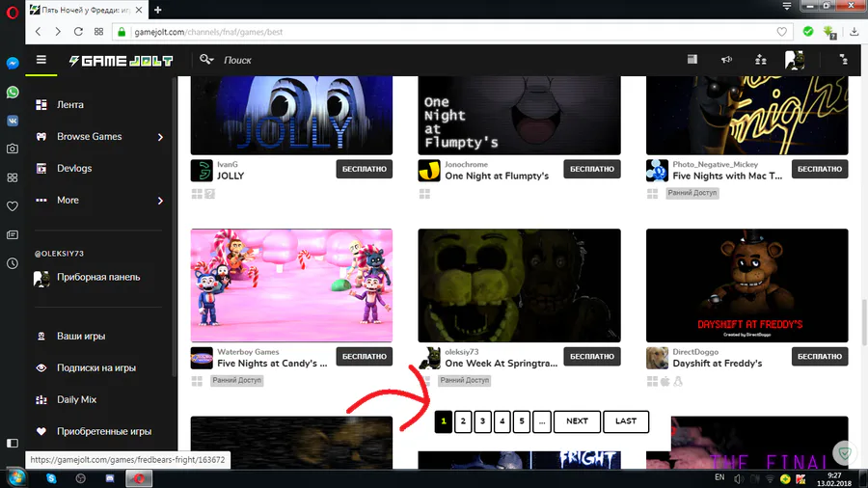Open One Night at Flumpty's thumbnail
868x488 pixels.
coord(519,116)
